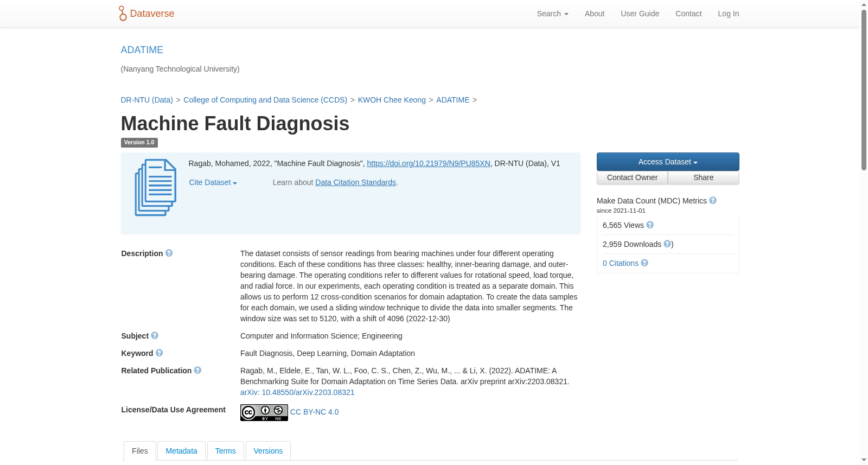This screenshot has height=465, width=868.
Task: Click the Contact Owner button
Action: [x=633, y=177]
